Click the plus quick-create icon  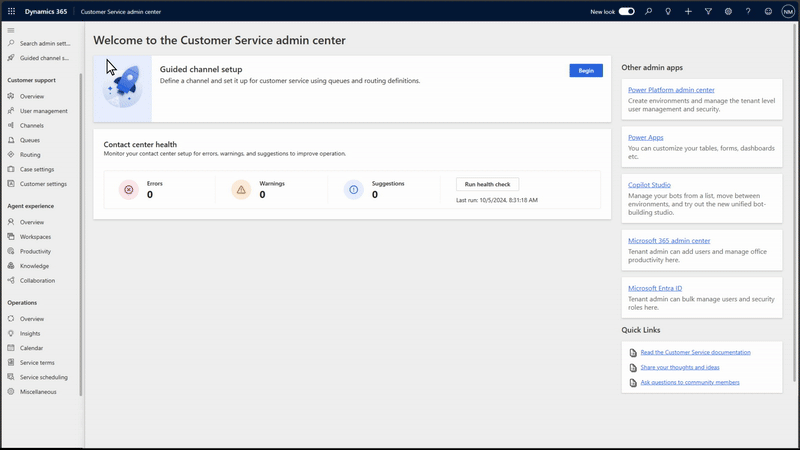pyautogui.click(x=688, y=11)
